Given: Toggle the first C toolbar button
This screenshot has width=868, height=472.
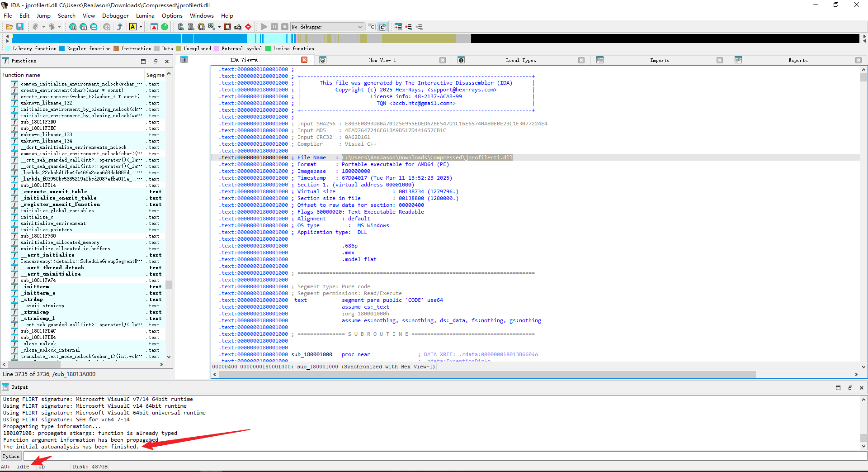Looking at the screenshot, I should point(372,27).
